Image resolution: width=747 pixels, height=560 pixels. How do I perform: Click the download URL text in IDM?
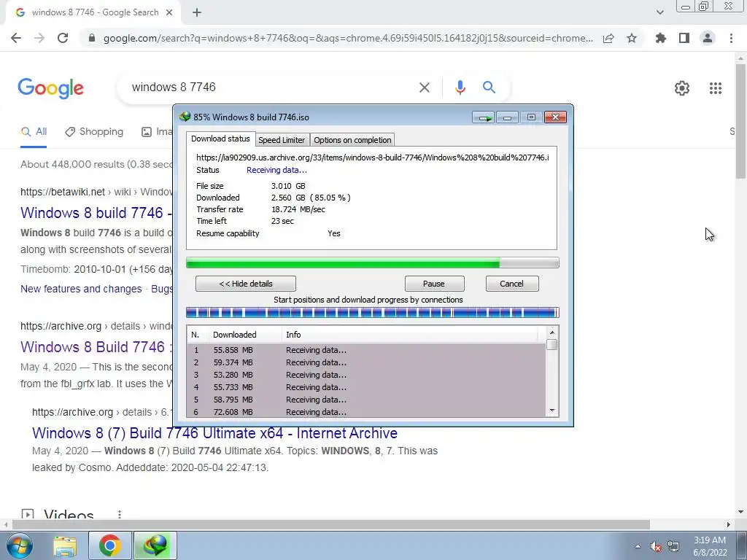point(373,157)
